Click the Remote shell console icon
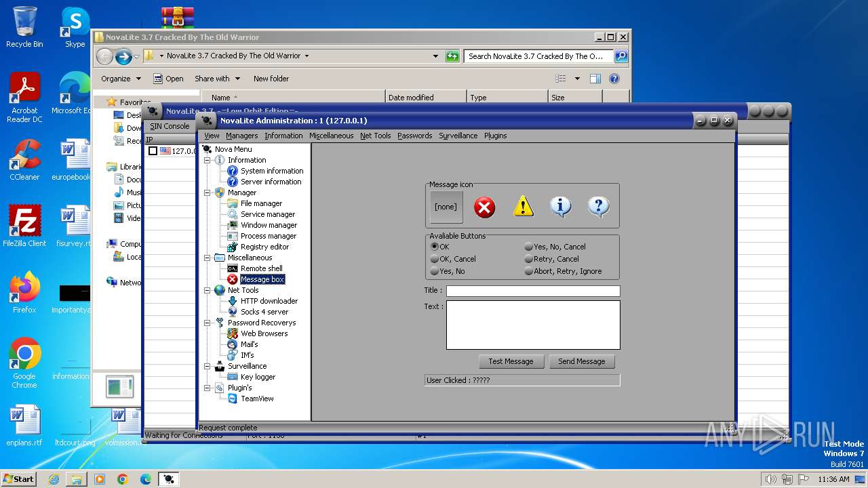Image resolution: width=868 pixels, height=488 pixels. point(233,268)
